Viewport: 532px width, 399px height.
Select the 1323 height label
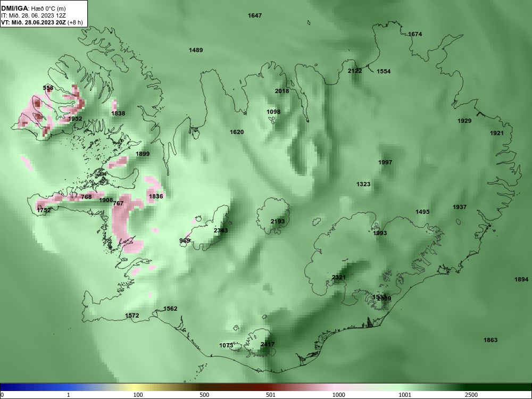363,184
